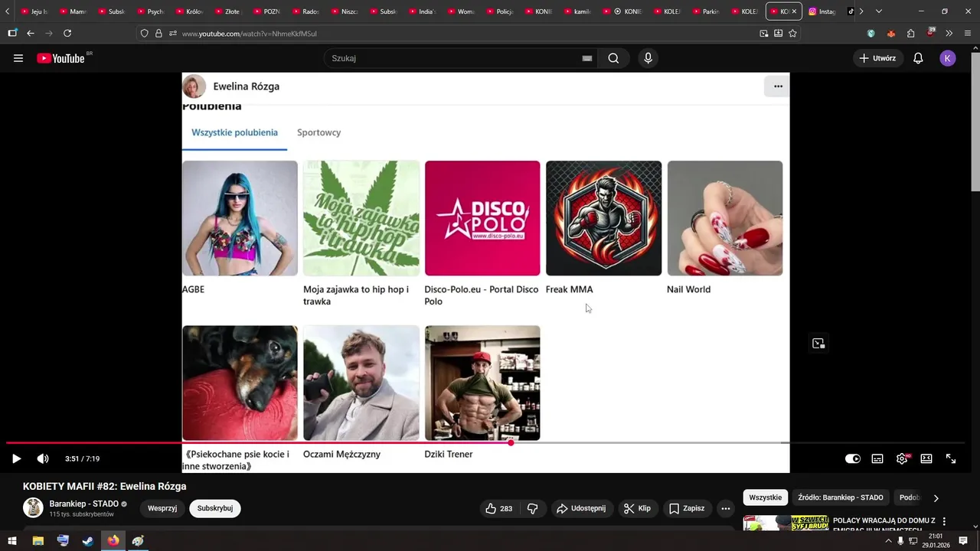Open Steam from the taskbar

pos(88,541)
